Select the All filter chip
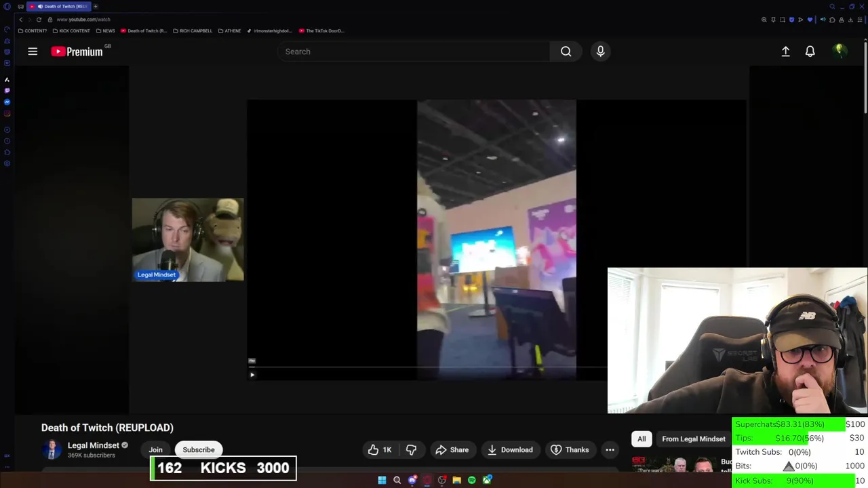This screenshot has width=868, height=488. coord(642,439)
